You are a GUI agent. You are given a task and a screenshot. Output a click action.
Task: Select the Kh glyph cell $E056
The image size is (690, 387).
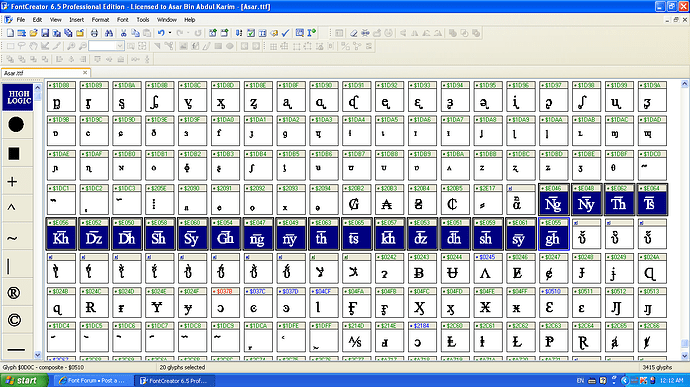click(61, 234)
